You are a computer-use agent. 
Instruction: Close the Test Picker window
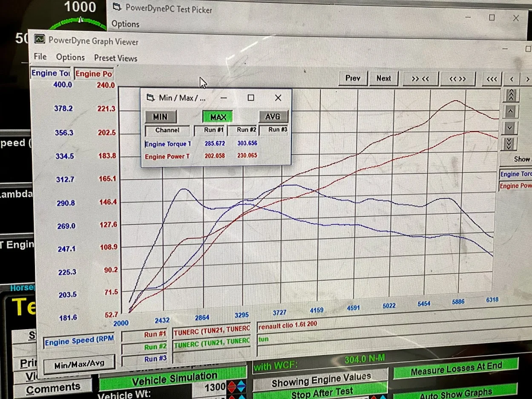pos(516,18)
